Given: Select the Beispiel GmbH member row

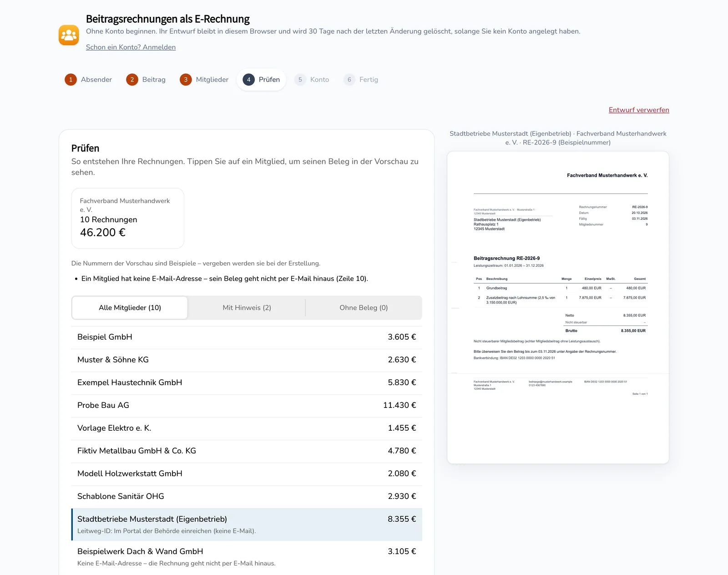Looking at the screenshot, I should pyautogui.click(x=247, y=337).
